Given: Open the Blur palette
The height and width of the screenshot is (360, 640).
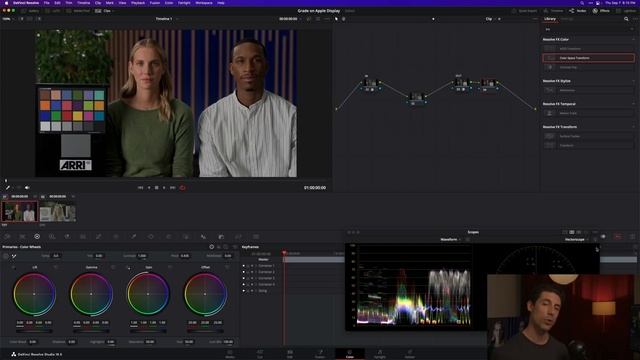Looking at the screenshot, I should 203,236.
